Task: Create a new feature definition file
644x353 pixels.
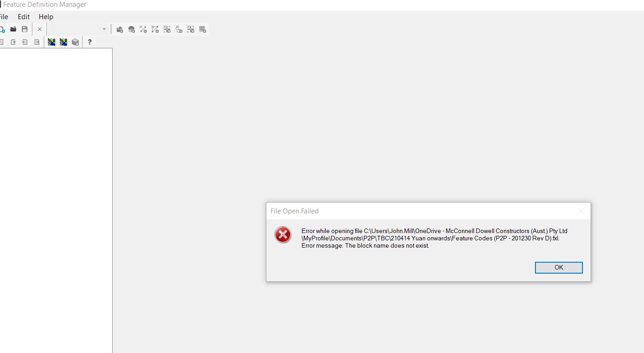Action: pos(3,29)
